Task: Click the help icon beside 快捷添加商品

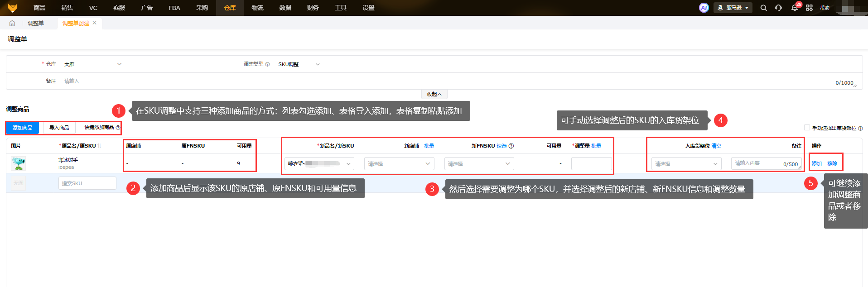Action: [118, 128]
